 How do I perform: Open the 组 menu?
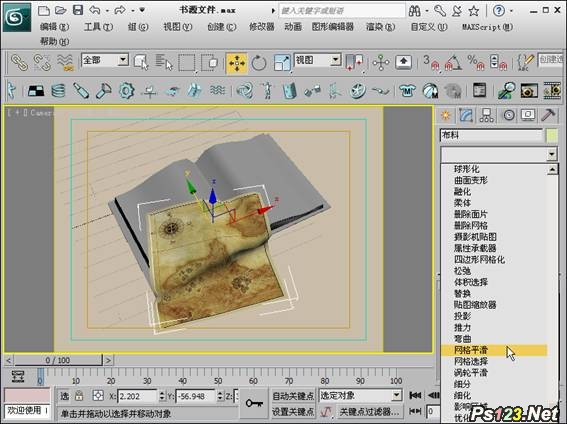(138, 27)
